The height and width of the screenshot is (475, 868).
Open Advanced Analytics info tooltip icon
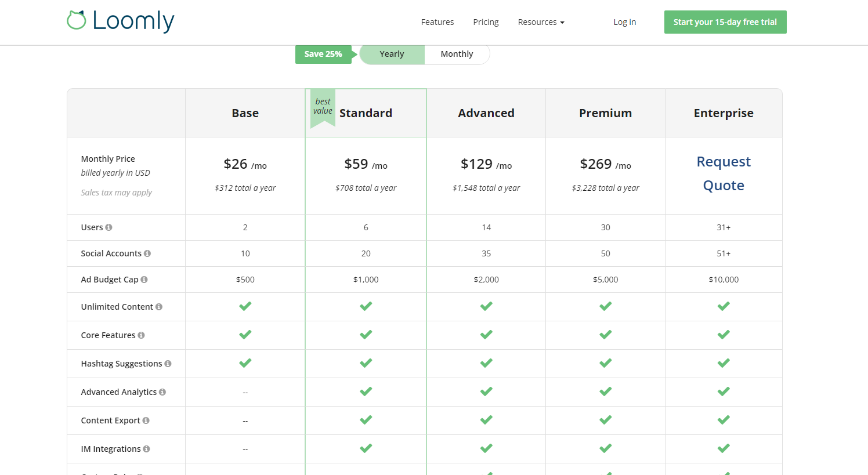point(162,392)
